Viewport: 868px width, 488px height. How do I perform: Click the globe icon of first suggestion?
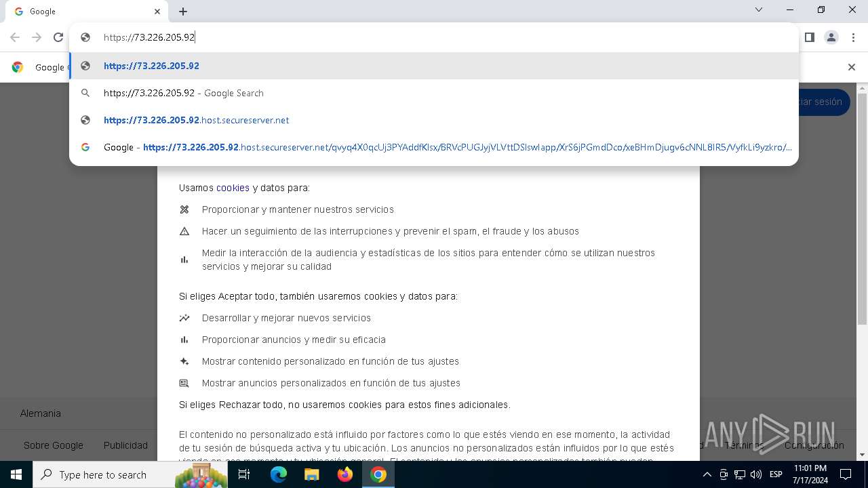pos(85,66)
